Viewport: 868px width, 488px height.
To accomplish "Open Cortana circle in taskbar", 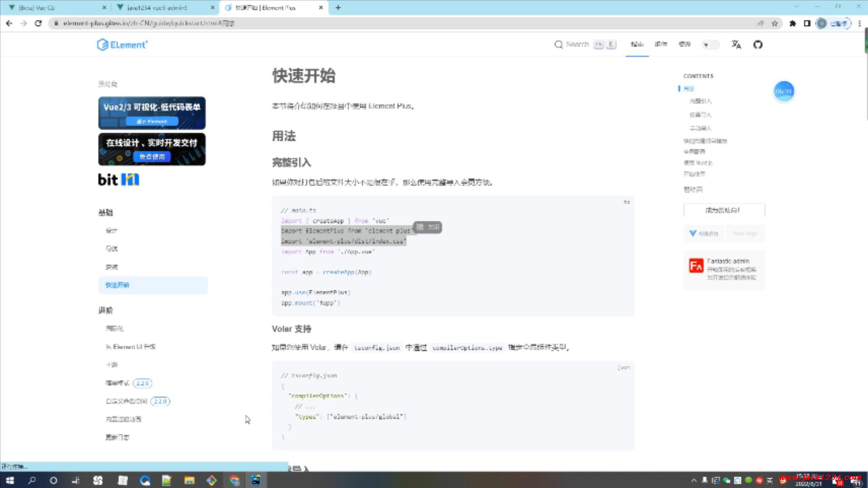I will (x=53, y=480).
